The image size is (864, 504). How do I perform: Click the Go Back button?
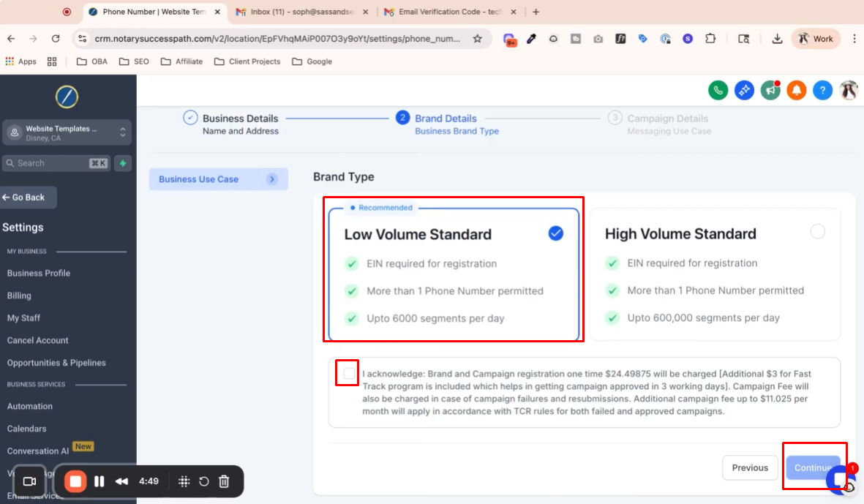click(x=27, y=198)
